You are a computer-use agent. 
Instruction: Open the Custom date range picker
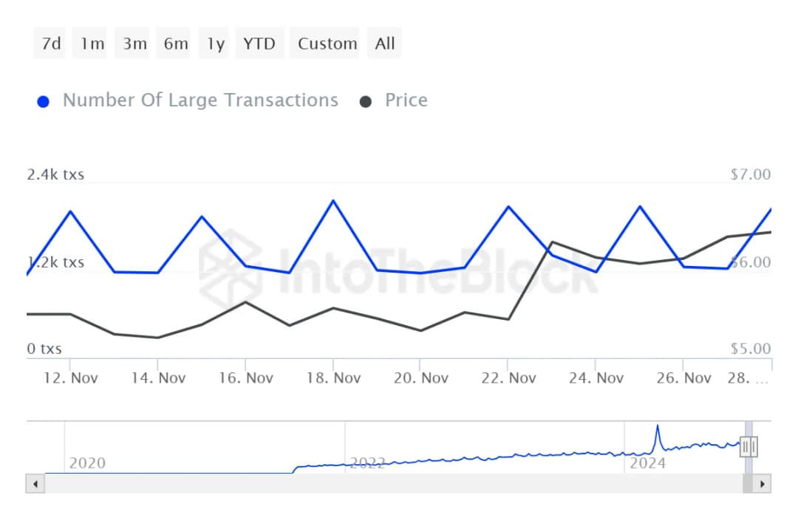coord(327,44)
